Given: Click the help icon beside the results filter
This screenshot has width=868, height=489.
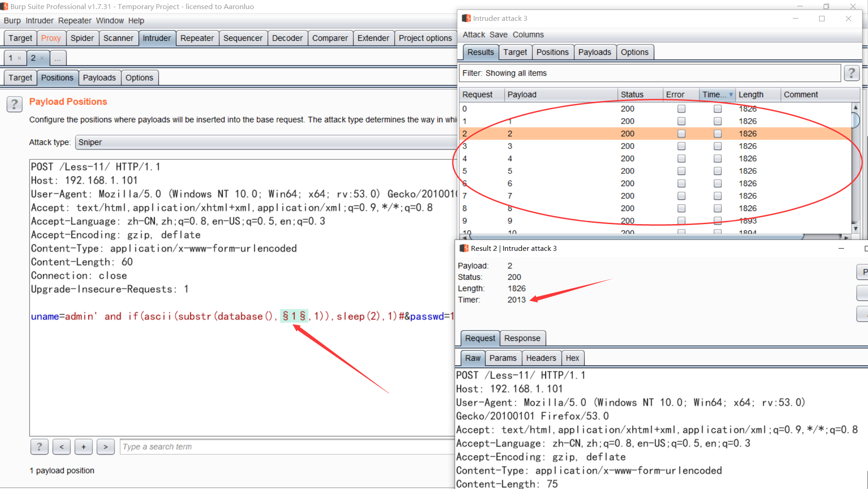Looking at the screenshot, I should [x=852, y=73].
